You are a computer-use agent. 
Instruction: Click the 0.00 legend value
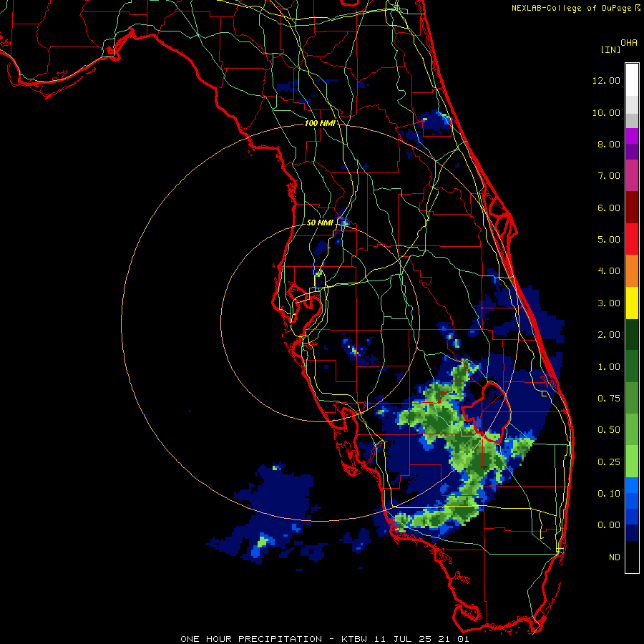pyautogui.click(x=609, y=525)
